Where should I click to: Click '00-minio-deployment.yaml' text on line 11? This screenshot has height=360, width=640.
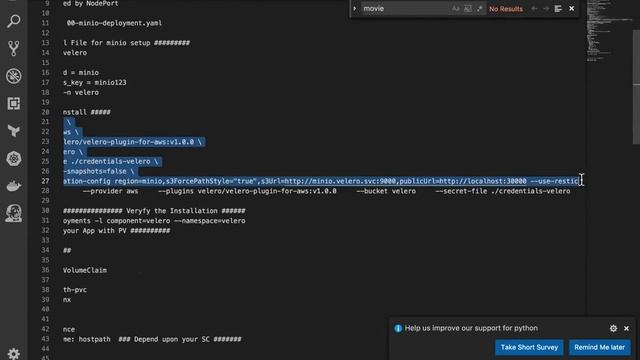click(x=114, y=23)
